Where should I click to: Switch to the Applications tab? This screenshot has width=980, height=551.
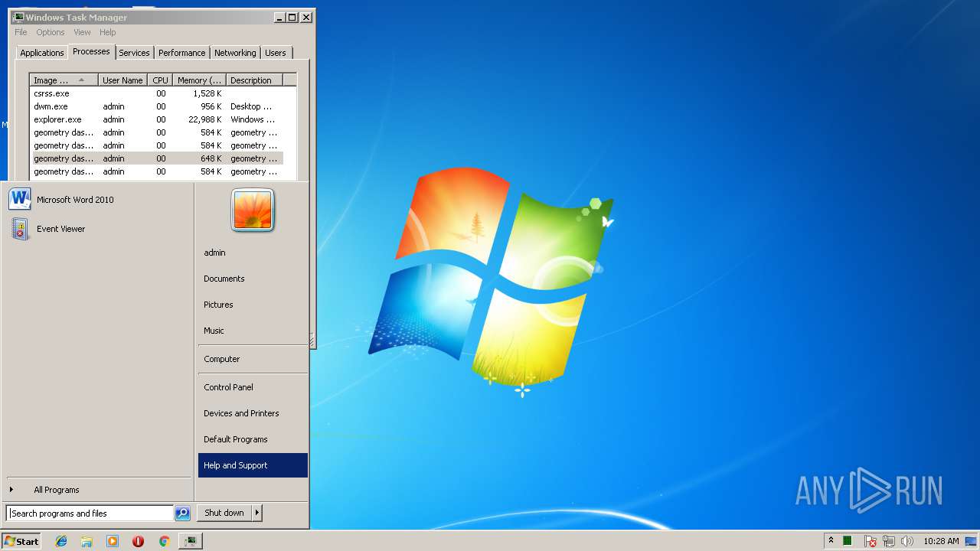pos(41,53)
